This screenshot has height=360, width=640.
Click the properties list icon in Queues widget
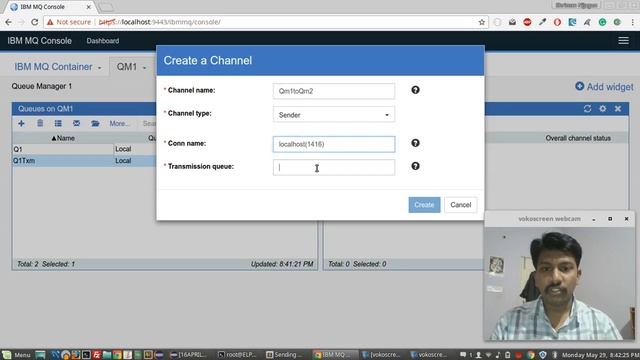pos(58,123)
